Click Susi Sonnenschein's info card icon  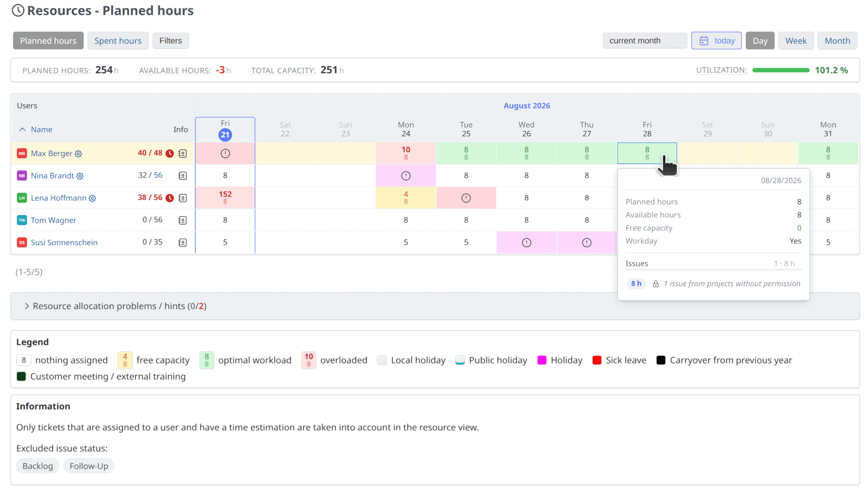coord(182,243)
